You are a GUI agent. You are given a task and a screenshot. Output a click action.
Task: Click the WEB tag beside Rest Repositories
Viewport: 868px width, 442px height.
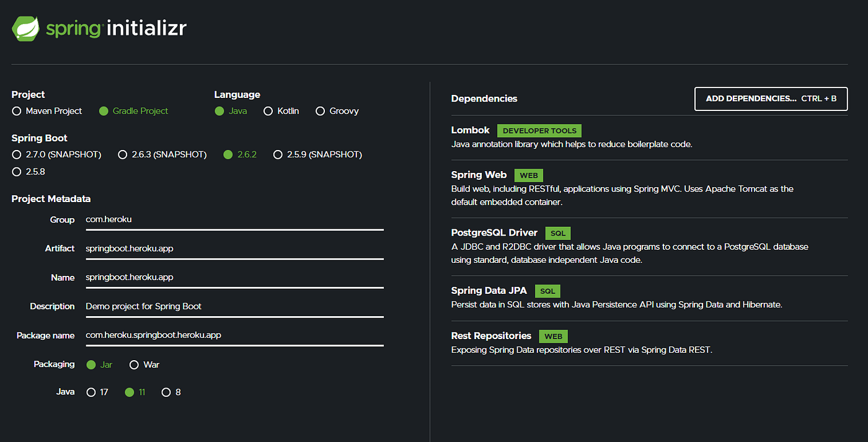point(553,336)
